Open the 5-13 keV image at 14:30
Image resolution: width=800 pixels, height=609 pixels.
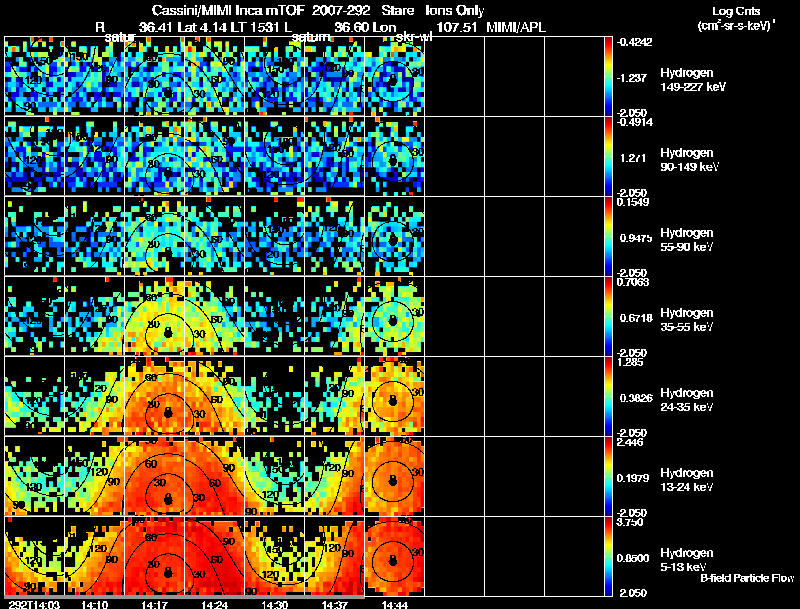point(274,556)
